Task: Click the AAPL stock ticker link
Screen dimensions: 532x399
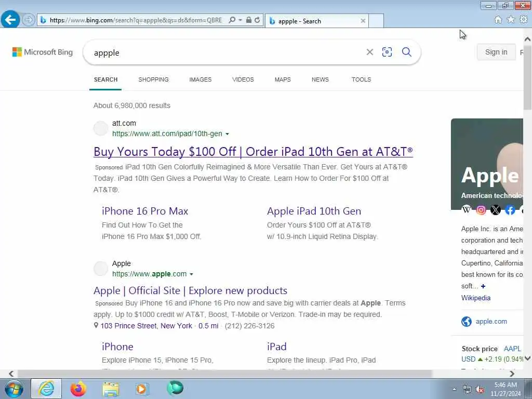Action: tap(512, 349)
